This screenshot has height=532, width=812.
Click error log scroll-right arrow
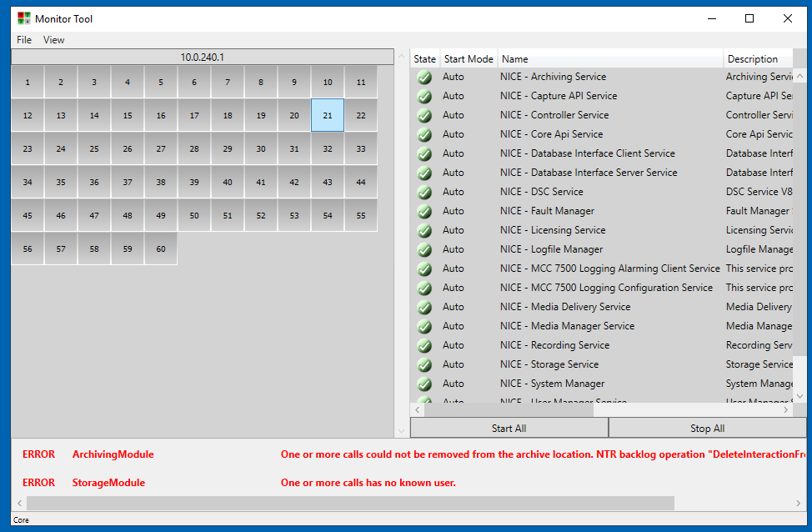(x=798, y=503)
